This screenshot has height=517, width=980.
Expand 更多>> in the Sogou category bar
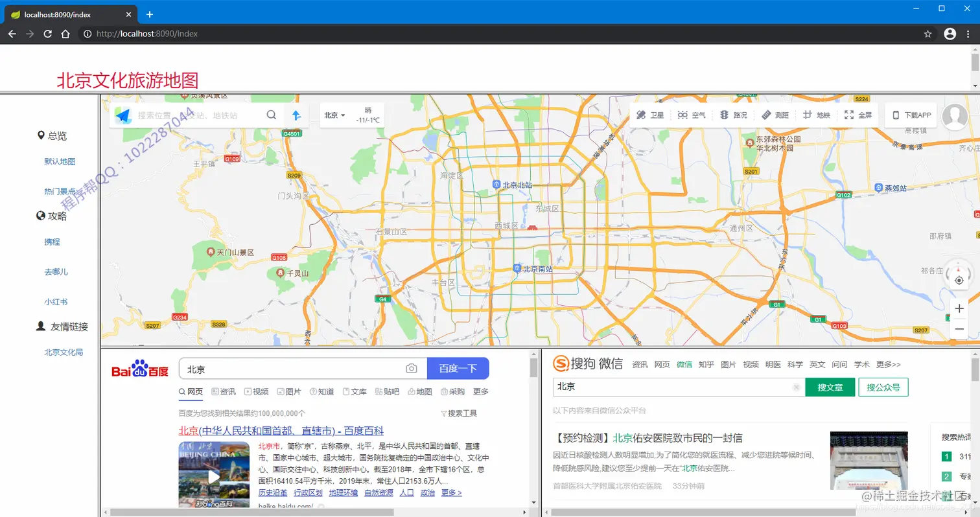coord(888,364)
